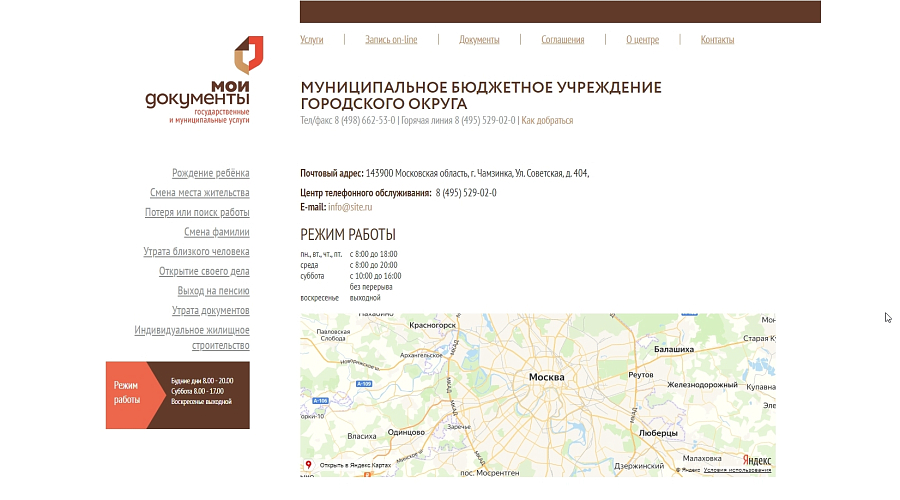Open Потеря или поиск работы link
The width and height of the screenshot is (900, 500).
[x=197, y=212]
